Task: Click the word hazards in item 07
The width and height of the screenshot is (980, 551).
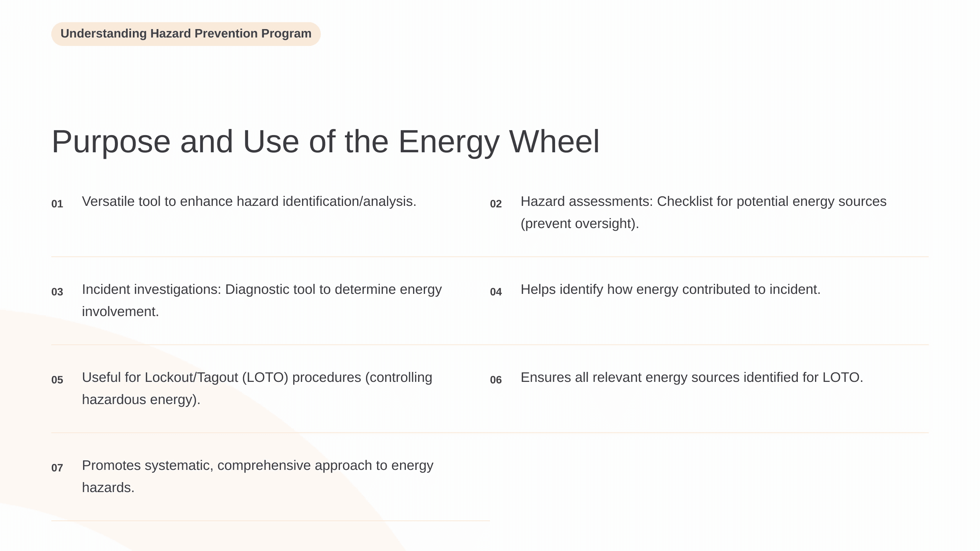Action: pyautogui.click(x=108, y=487)
